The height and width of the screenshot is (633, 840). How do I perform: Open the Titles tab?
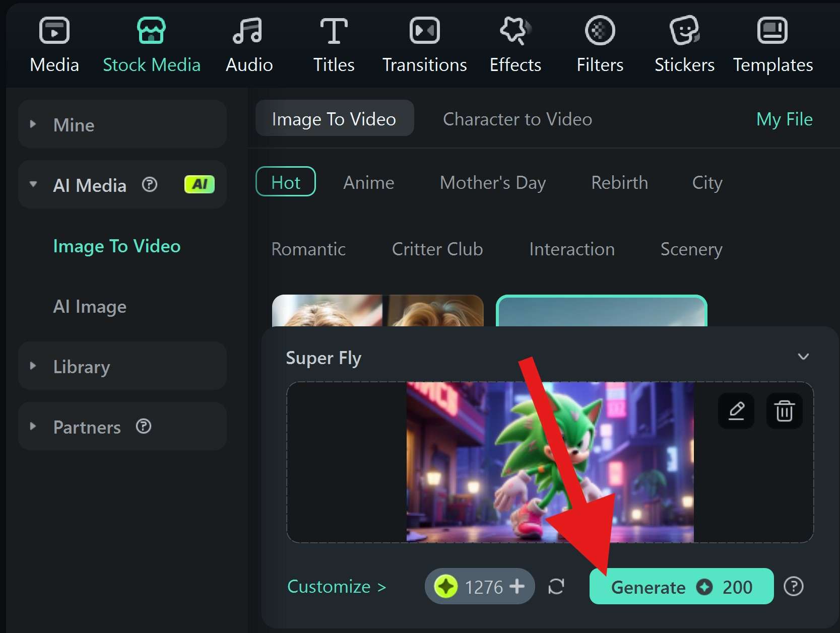(x=334, y=45)
